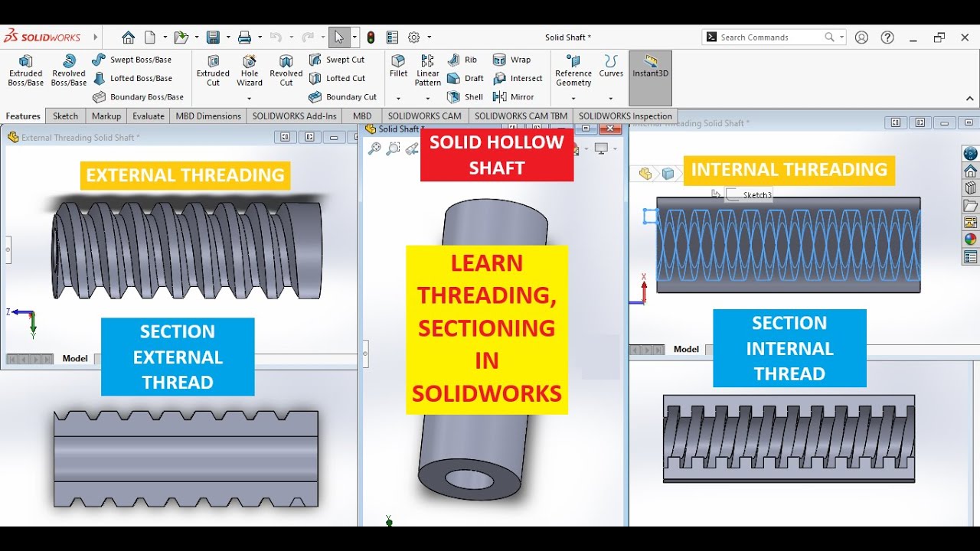Open File Properties icon
980x551 pixels.
(x=392, y=37)
